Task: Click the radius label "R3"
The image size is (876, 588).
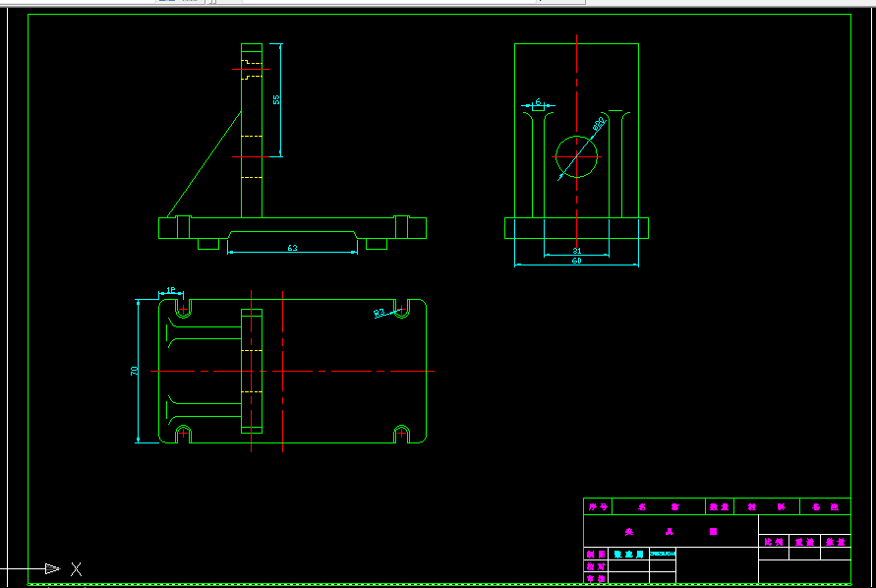Action: [x=380, y=313]
